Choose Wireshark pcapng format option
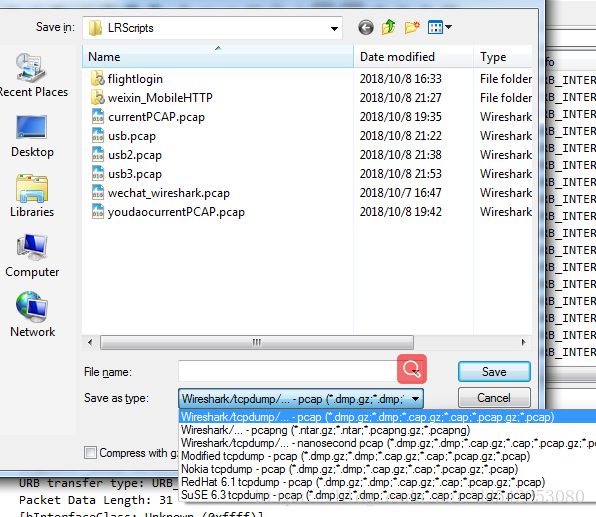 pyautogui.click(x=387, y=430)
